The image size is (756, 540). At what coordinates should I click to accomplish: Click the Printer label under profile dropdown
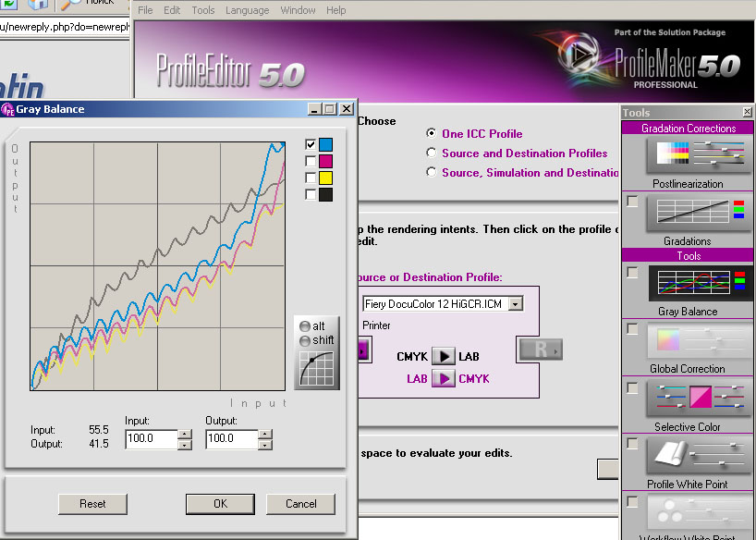coord(376,325)
